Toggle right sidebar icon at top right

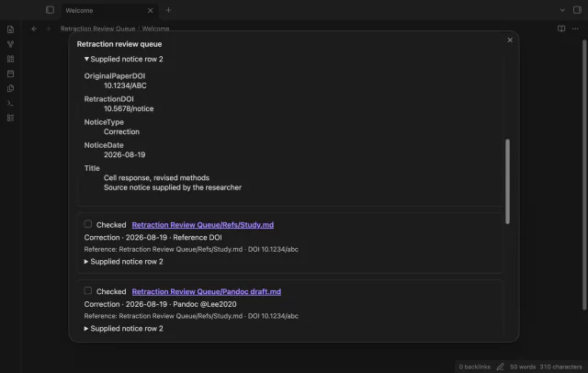click(x=577, y=10)
